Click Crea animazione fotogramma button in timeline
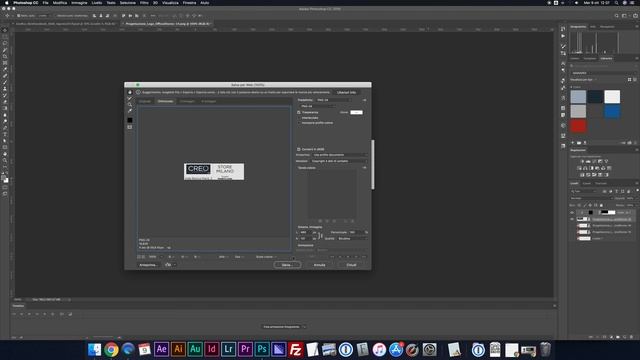 [281, 327]
